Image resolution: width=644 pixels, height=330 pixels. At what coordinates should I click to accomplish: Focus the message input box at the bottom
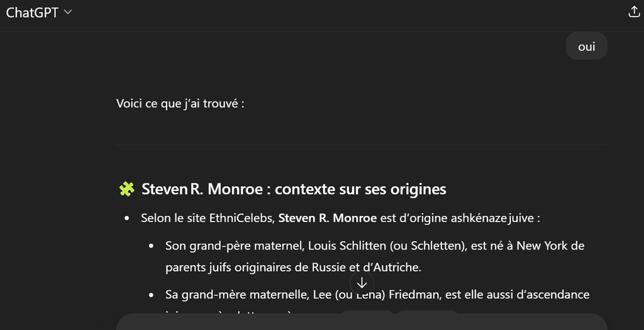point(361,322)
